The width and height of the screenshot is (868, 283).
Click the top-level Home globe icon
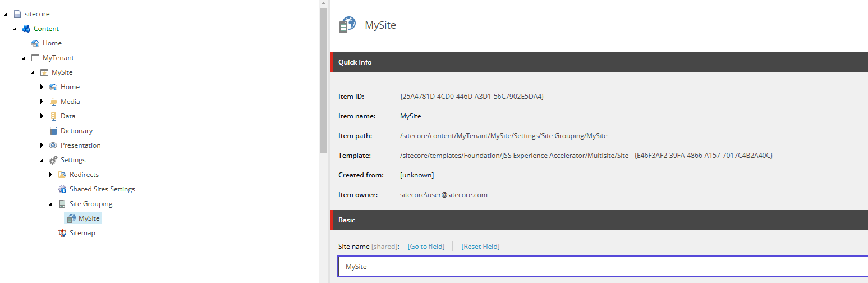(35, 43)
